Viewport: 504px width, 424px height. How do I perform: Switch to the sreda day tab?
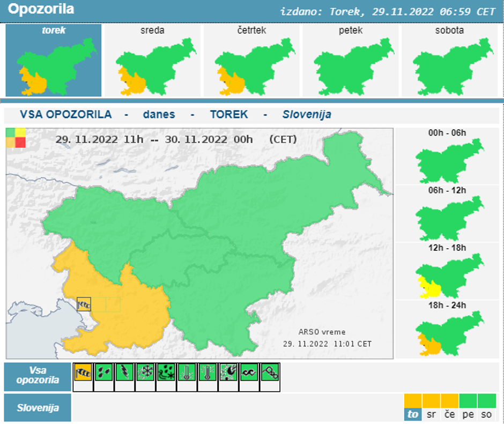tap(152, 60)
